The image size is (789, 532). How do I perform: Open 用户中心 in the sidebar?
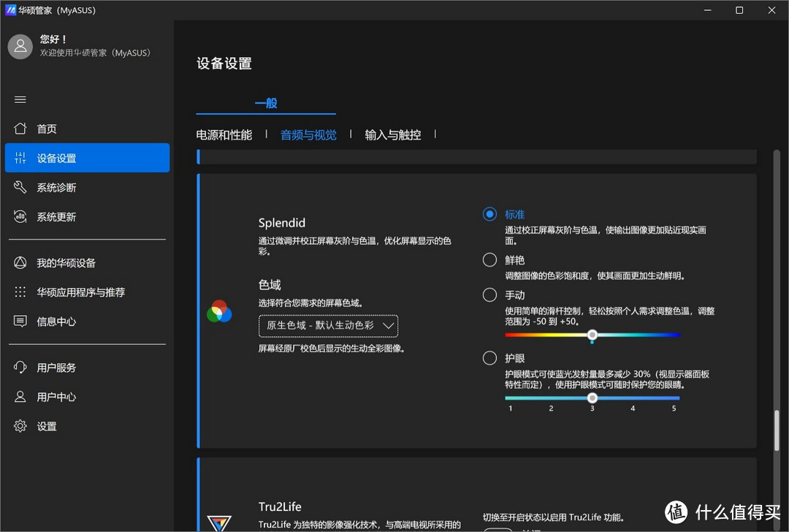coord(87,397)
